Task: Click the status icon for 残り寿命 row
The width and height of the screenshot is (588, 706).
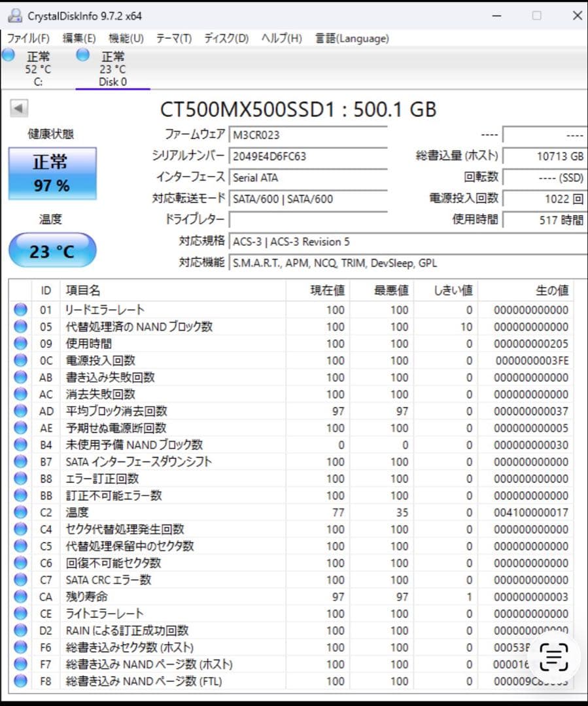Action: click(x=20, y=597)
